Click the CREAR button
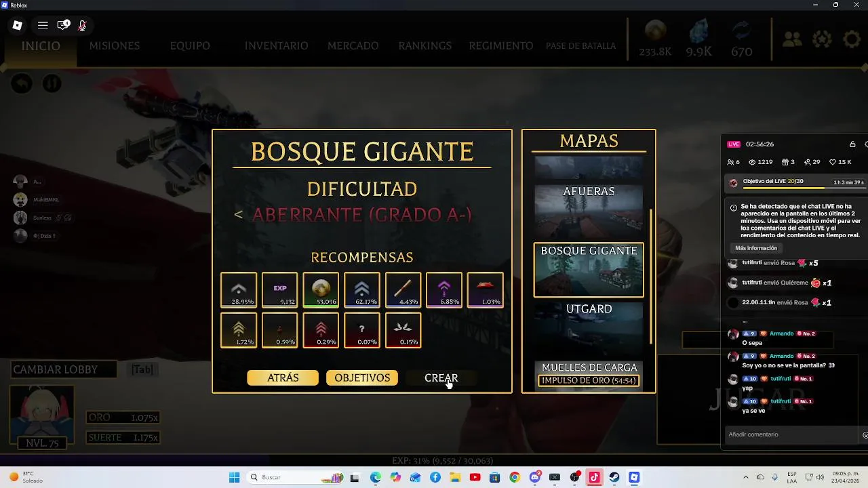The height and width of the screenshot is (488, 868). click(x=441, y=378)
